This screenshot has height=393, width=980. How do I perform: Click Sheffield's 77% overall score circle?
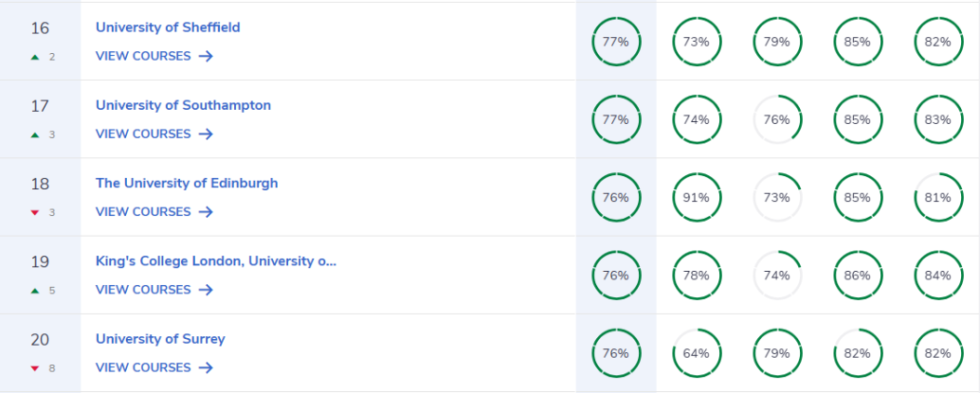coord(616,42)
